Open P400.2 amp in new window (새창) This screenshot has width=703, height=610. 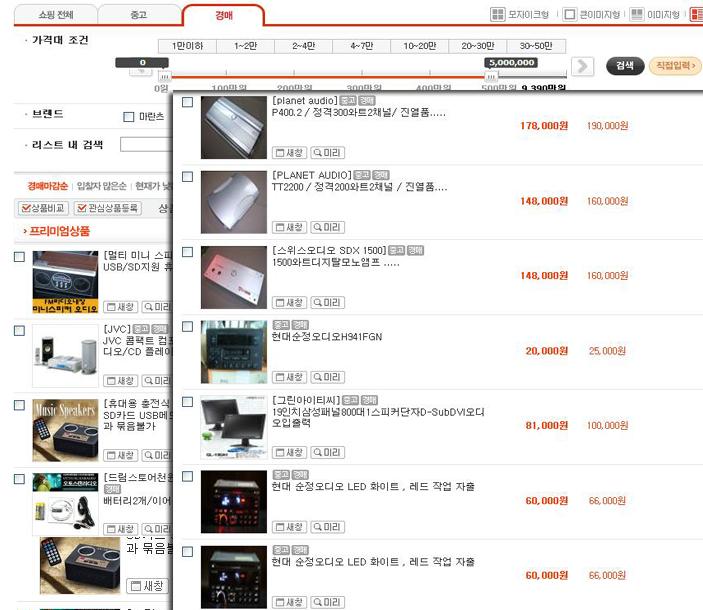(x=290, y=153)
